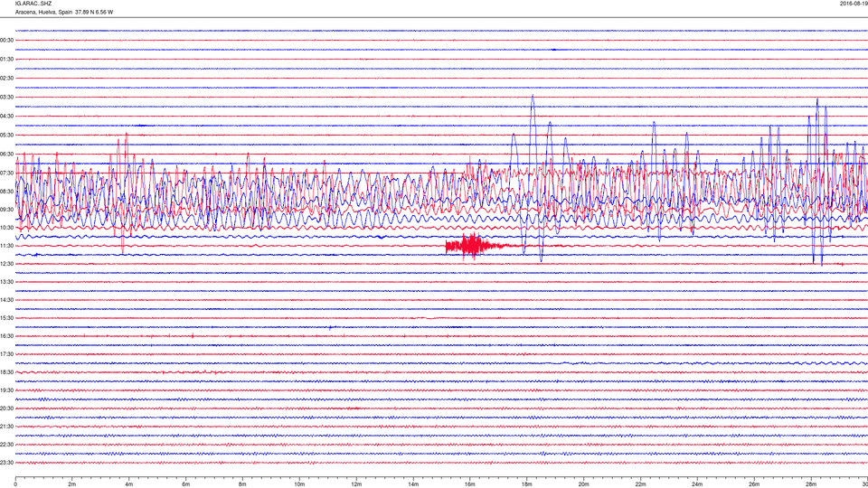Click the 22:30 time label
Screen dimensions: 868x488
coord(6,445)
